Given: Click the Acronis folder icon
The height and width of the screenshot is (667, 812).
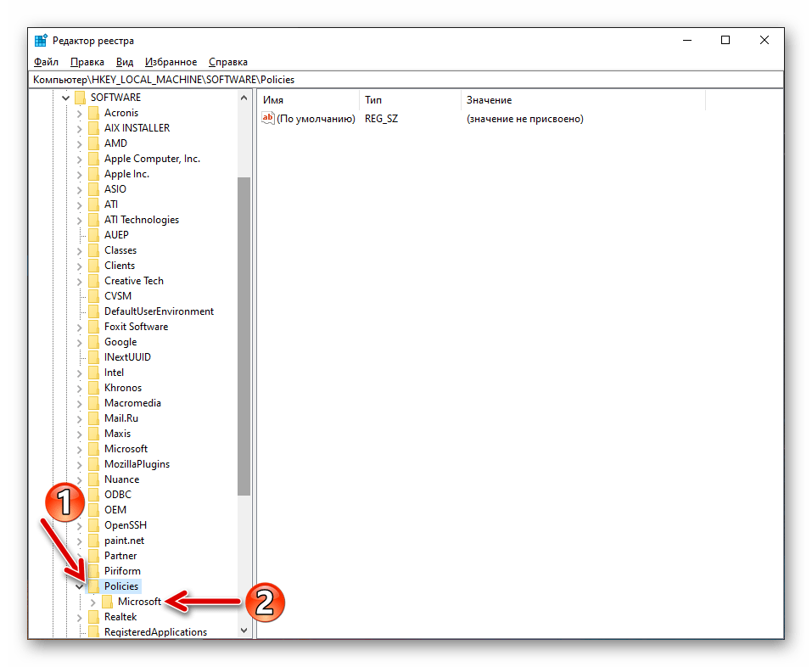Looking at the screenshot, I should 93,113.
